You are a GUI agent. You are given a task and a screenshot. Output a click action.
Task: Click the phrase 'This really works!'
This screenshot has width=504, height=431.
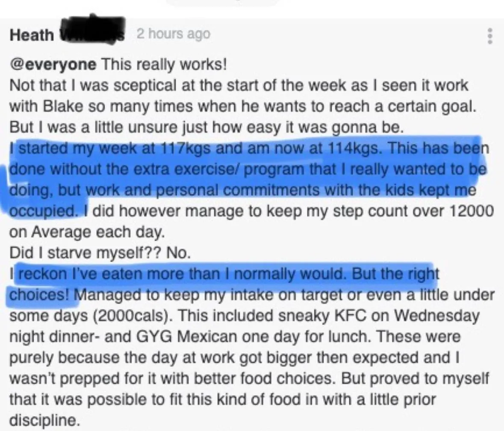[x=164, y=65]
